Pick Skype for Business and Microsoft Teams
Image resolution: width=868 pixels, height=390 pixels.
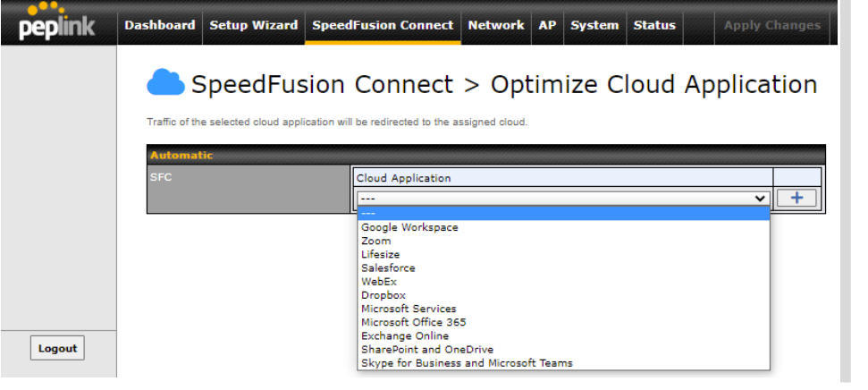[x=563, y=363]
